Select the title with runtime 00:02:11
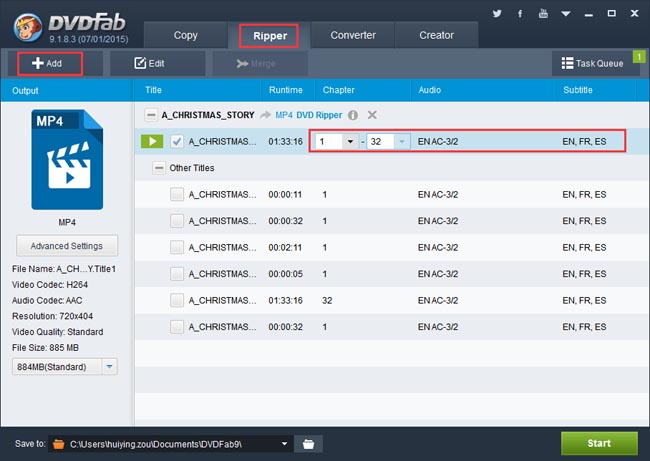650x461 pixels. point(392,247)
